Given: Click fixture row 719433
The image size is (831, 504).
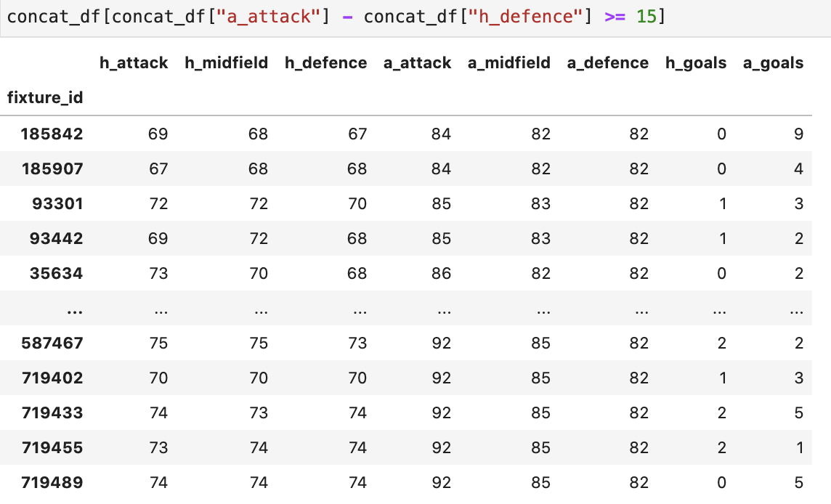Looking at the screenshot, I should pos(406,412).
